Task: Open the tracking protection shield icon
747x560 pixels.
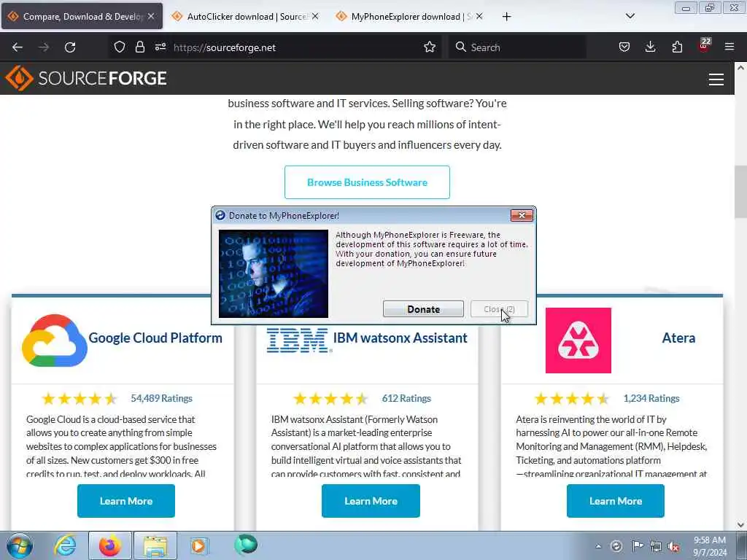Action: pyautogui.click(x=120, y=47)
